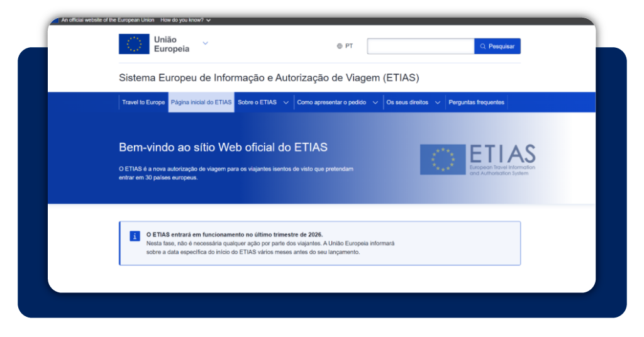This screenshot has width=644, height=337.
Task: Open Travel to Europe menu item
Action: click(x=143, y=102)
